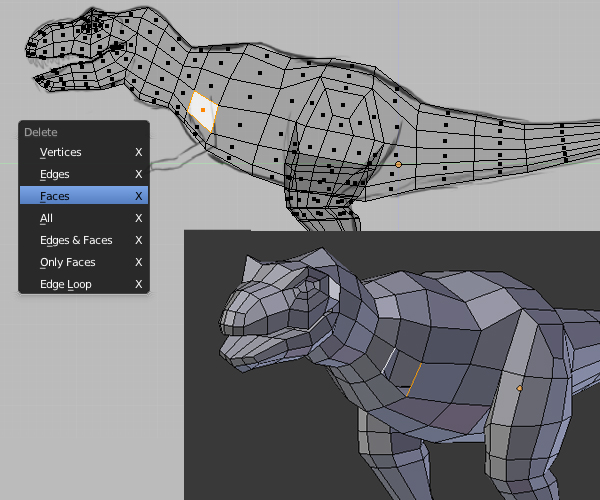Image resolution: width=600 pixels, height=500 pixels.
Task: Click the orange origin dot on shaded model
Action: coord(519,388)
